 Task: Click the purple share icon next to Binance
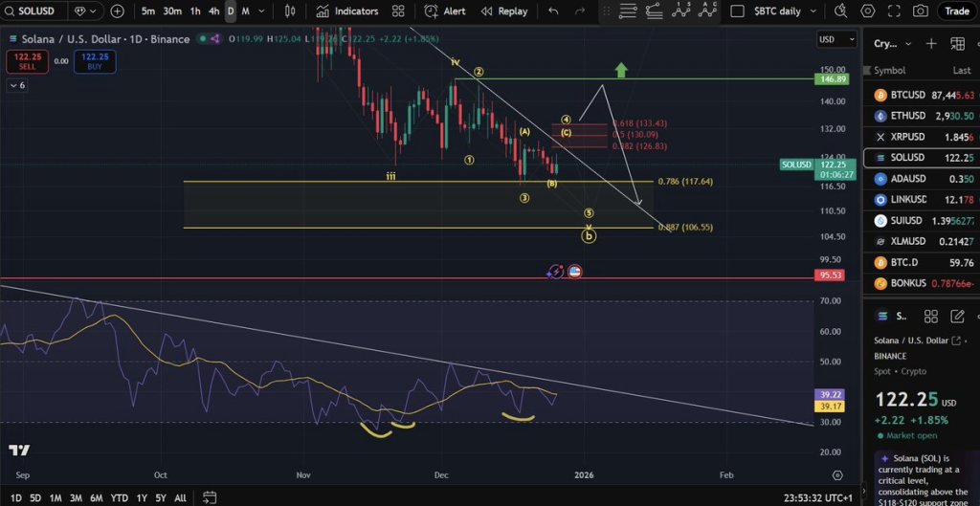pyautogui.click(x=215, y=38)
